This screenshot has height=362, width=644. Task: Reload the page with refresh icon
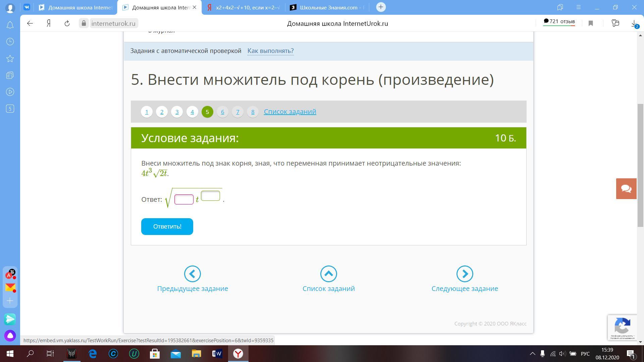coord(67,23)
